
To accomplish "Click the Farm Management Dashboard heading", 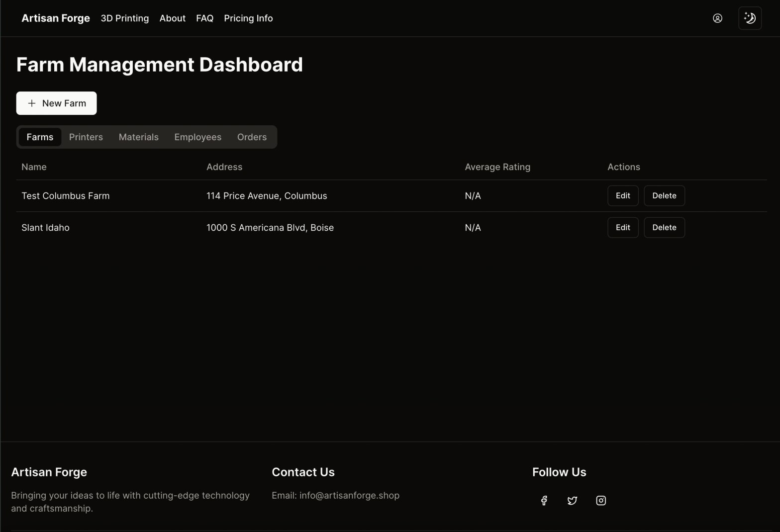I will tap(160, 65).
